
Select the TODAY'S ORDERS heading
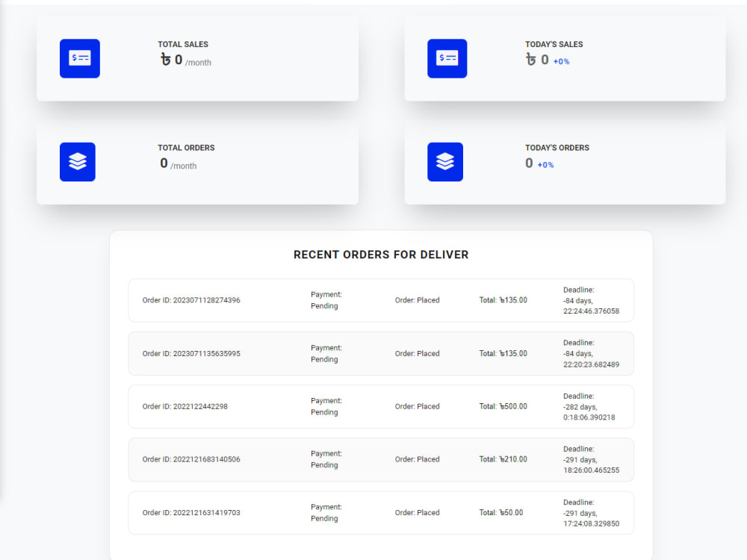click(x=557, y=148)
